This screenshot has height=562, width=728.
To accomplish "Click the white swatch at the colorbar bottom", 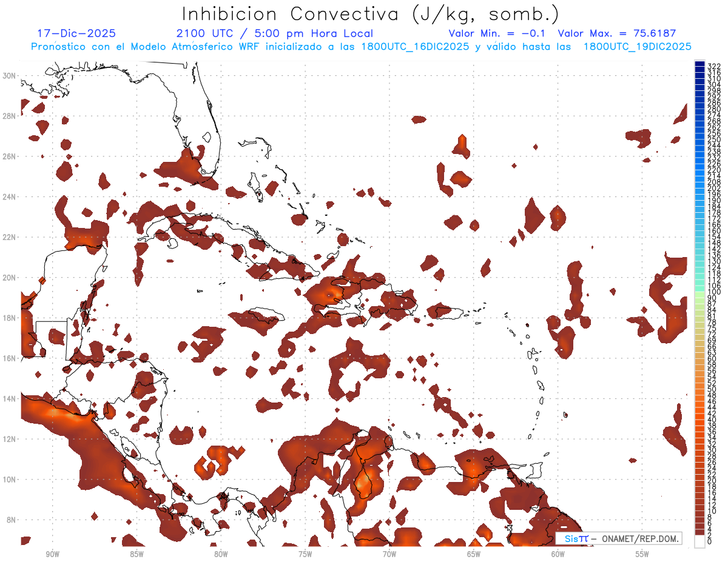I will pos(699,541).
